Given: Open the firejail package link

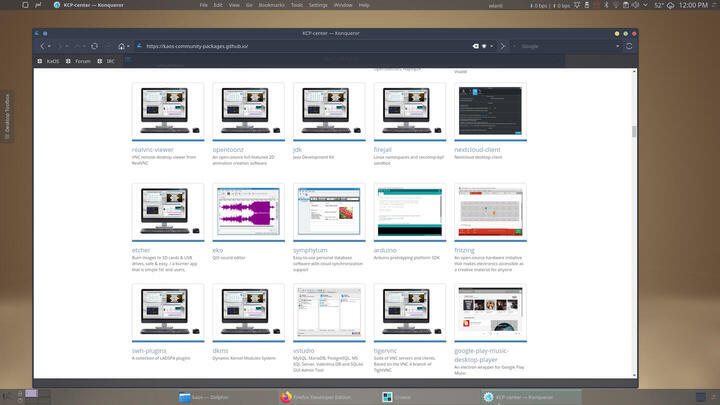Looking at the screenshot, I should coord(382,150).
